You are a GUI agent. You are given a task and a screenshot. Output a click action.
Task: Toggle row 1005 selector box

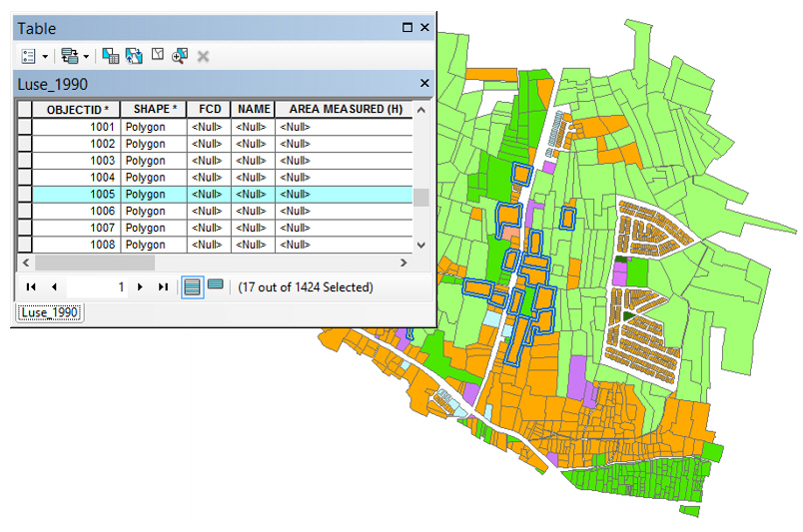[x=25, y=195]
